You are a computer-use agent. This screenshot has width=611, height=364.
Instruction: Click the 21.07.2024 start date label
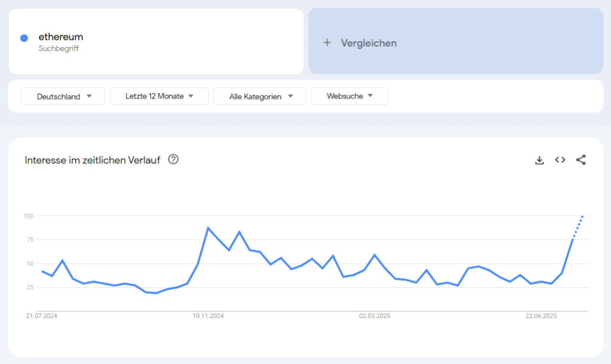(42, 316)
